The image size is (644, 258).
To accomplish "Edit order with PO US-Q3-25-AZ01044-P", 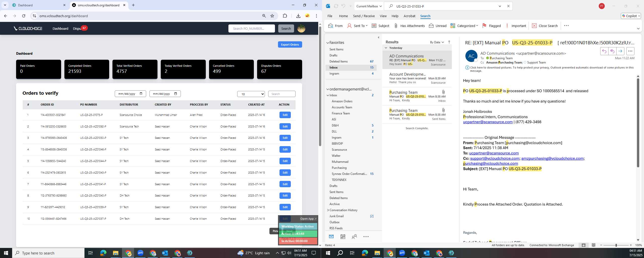I will tap(285, 161).
